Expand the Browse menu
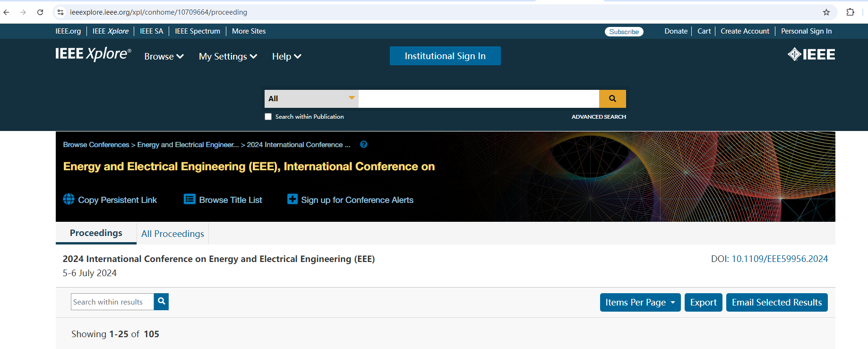 [164, 56]
